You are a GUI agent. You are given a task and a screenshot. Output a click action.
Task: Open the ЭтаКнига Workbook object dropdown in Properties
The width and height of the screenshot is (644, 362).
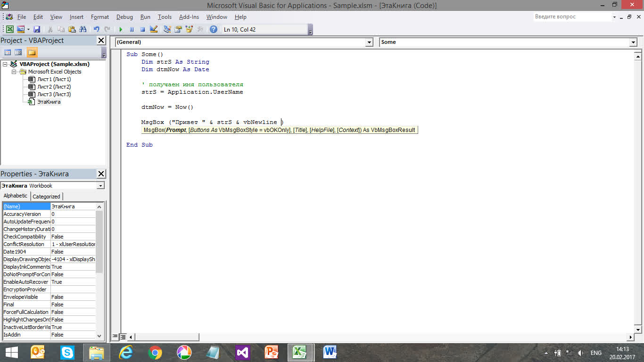coord(100,186)
